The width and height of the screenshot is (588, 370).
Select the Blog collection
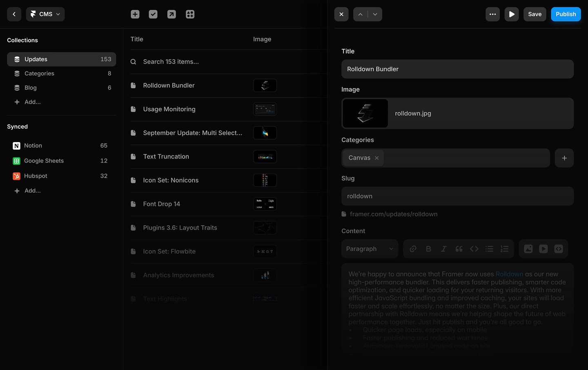click(62, 88)
